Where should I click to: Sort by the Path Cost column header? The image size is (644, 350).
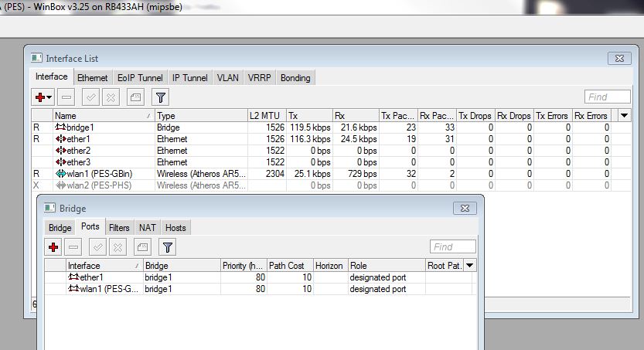[x=290, y=266]
